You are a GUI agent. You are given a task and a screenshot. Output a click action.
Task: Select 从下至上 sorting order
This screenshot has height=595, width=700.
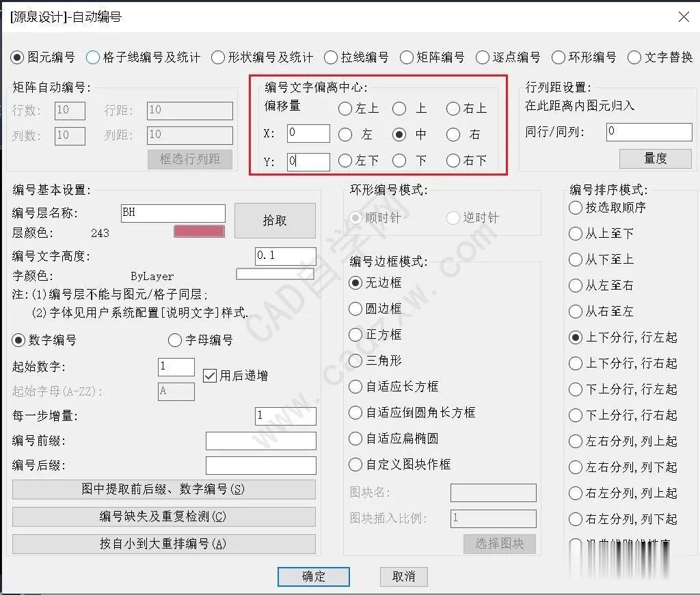tap(575, 260)
